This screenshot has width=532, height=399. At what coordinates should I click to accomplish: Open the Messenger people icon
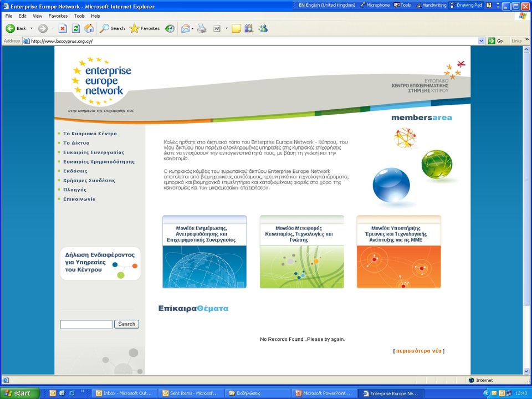click(263, 28)
